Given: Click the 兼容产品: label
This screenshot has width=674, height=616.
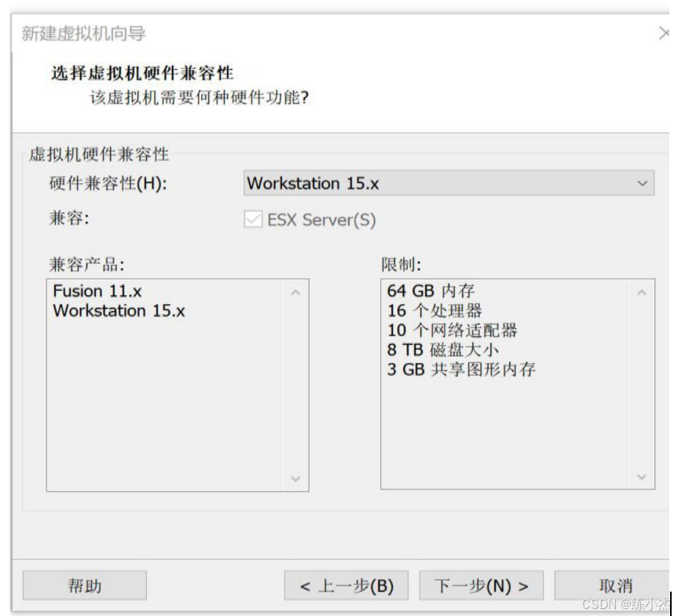Looking at the screenshot, I should coord(87,264).
